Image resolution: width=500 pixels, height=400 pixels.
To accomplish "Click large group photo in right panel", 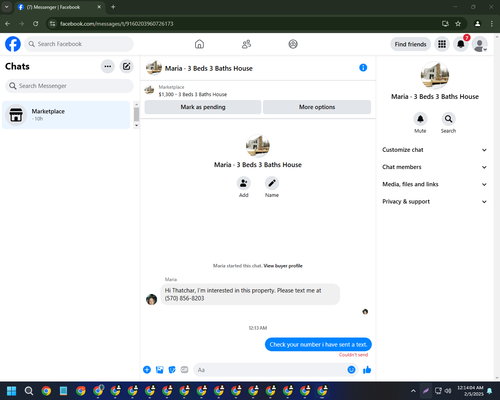I will 435,75.
